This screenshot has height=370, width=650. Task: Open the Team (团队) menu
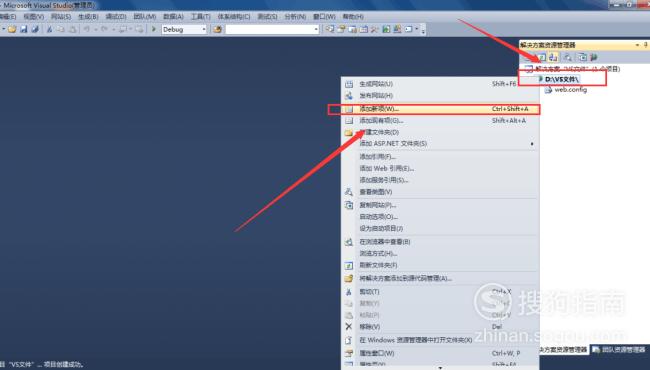pos(145,17)
